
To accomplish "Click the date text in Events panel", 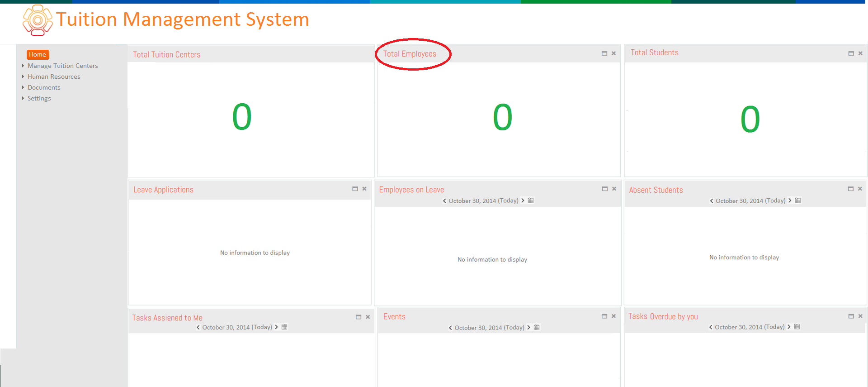I will coord(489,328).
